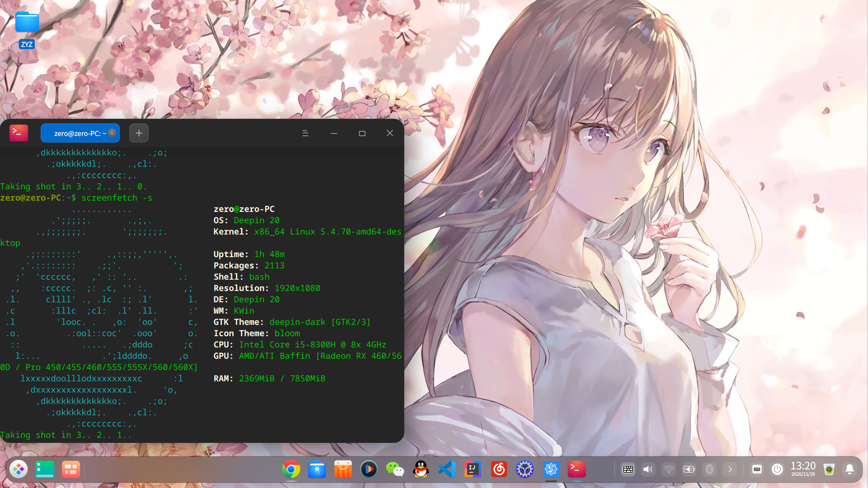Click the terminal app logo icon

point(19,133)
